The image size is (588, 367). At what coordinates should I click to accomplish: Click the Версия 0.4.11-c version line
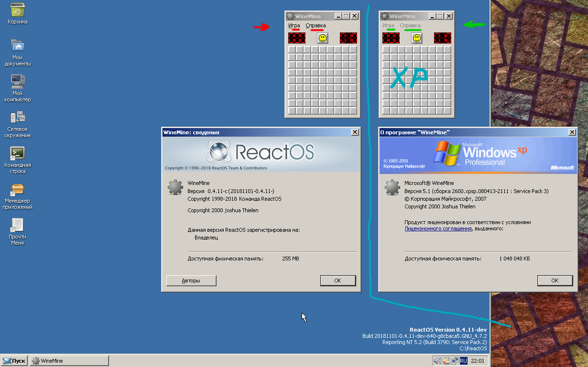coord(231,191)
